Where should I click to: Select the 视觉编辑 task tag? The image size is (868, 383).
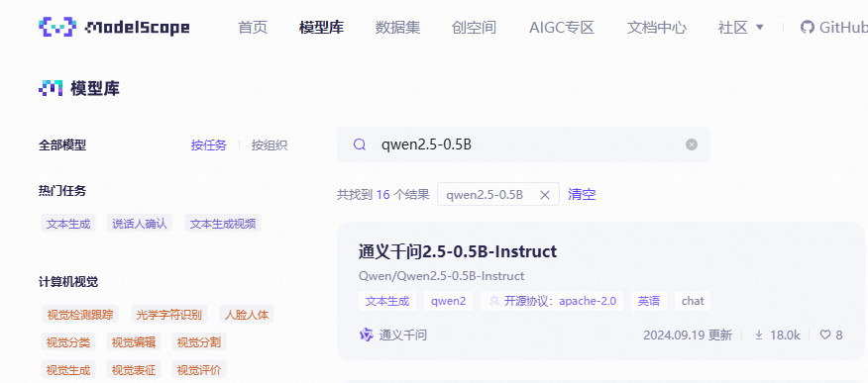pyautogui.click(x=134, y=342)
